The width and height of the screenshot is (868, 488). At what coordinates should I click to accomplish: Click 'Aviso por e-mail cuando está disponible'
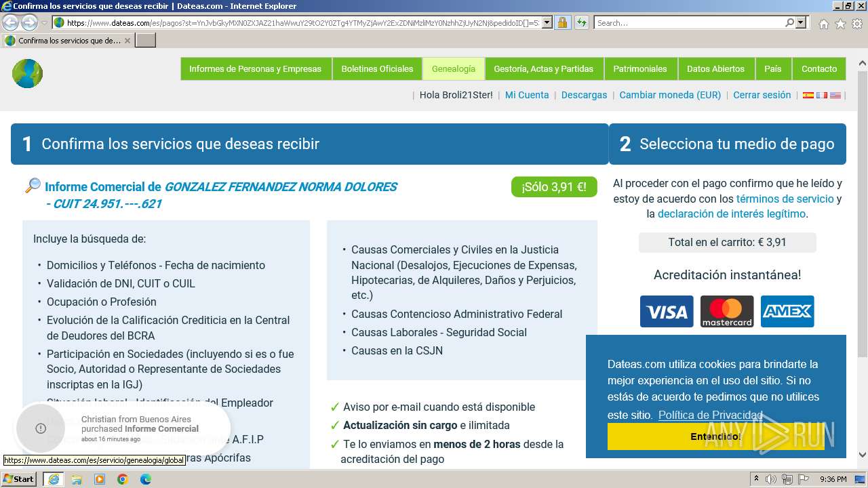[439, 407]
